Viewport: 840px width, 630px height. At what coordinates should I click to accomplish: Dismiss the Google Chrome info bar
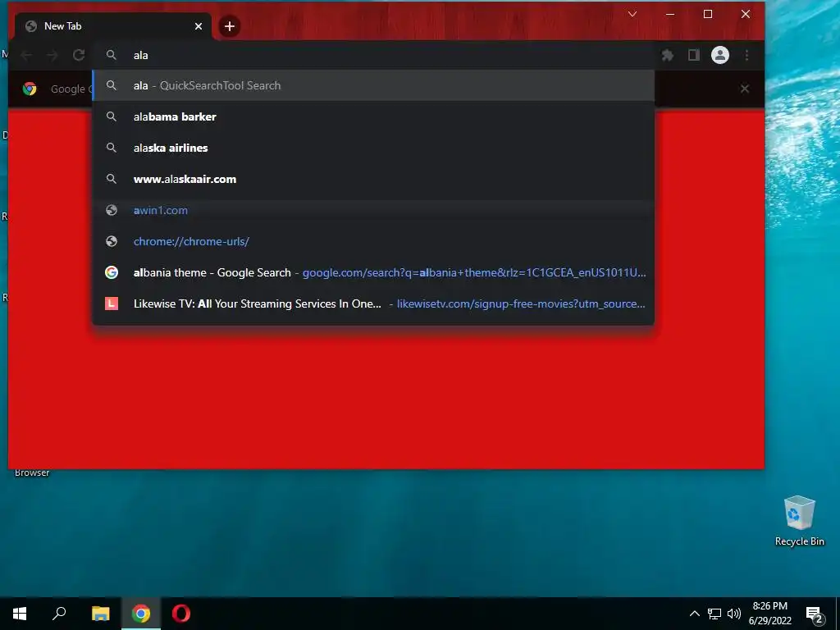pos(745,89)
